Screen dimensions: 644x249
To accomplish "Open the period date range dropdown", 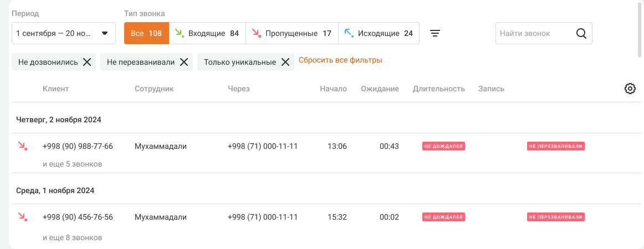I will 63,33.
